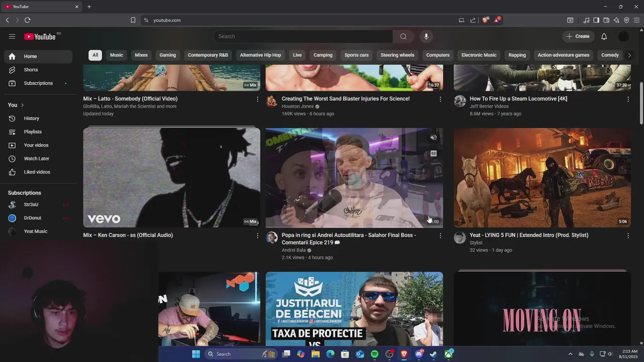Open Subscriptions in sidebar
644x362 pixels.
pyautogui.click(x=38, y=83)
